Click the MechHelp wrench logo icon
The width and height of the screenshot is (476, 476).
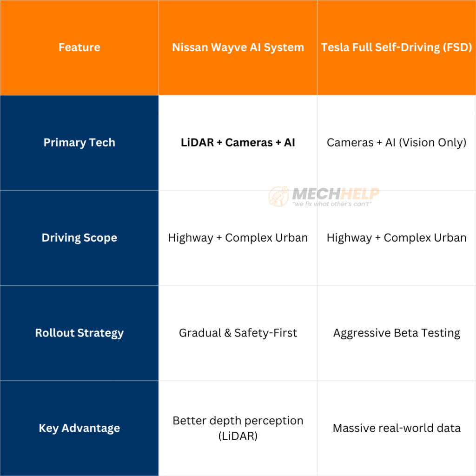(278, 197)
